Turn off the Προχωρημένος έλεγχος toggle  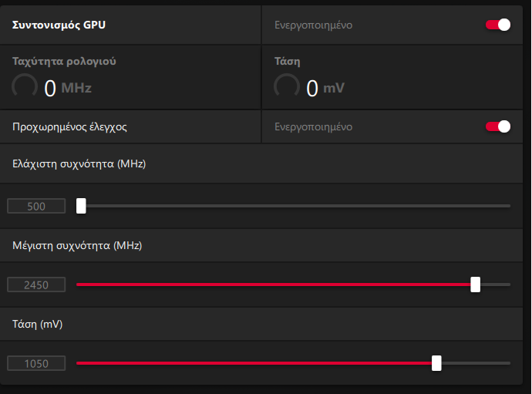pos(498,126)
